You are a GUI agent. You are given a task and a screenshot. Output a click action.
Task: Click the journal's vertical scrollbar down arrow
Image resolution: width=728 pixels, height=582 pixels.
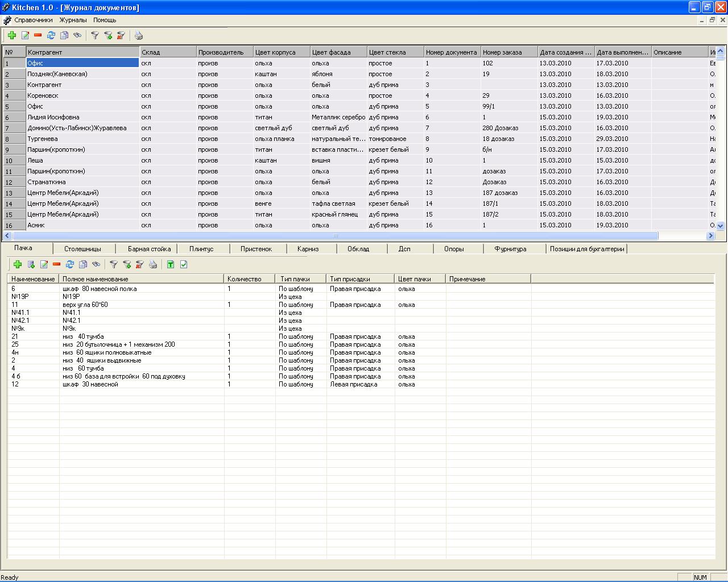721,226
